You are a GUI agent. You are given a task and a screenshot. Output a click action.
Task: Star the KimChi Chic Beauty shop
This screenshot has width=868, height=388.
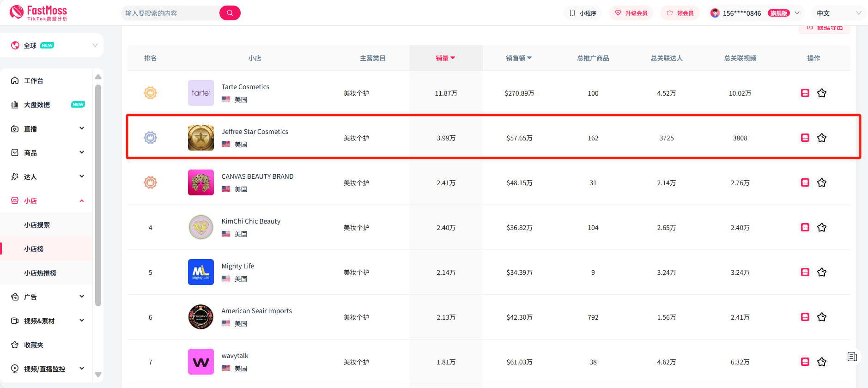822,228
